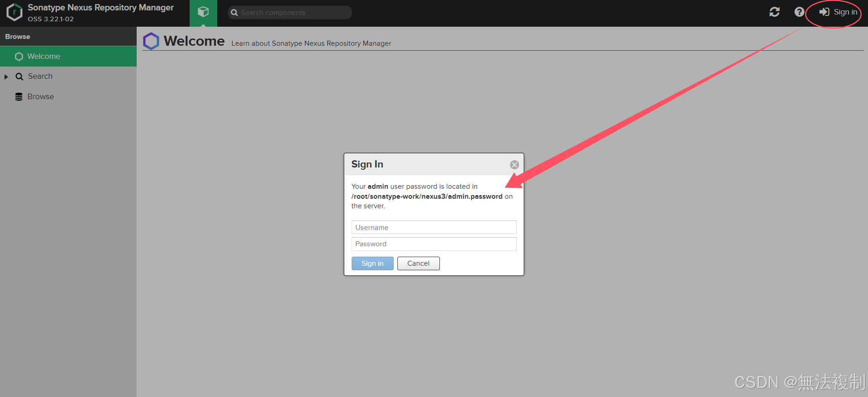
Task: Close the Sign In dialog with X
Action: click(x=514, y=165)
